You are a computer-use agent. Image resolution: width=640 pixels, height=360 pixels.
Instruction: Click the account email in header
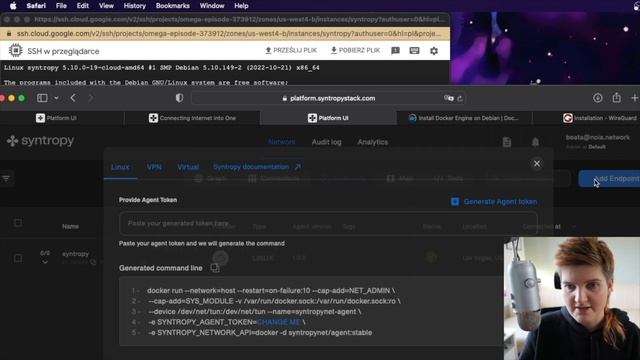point(597,138)
